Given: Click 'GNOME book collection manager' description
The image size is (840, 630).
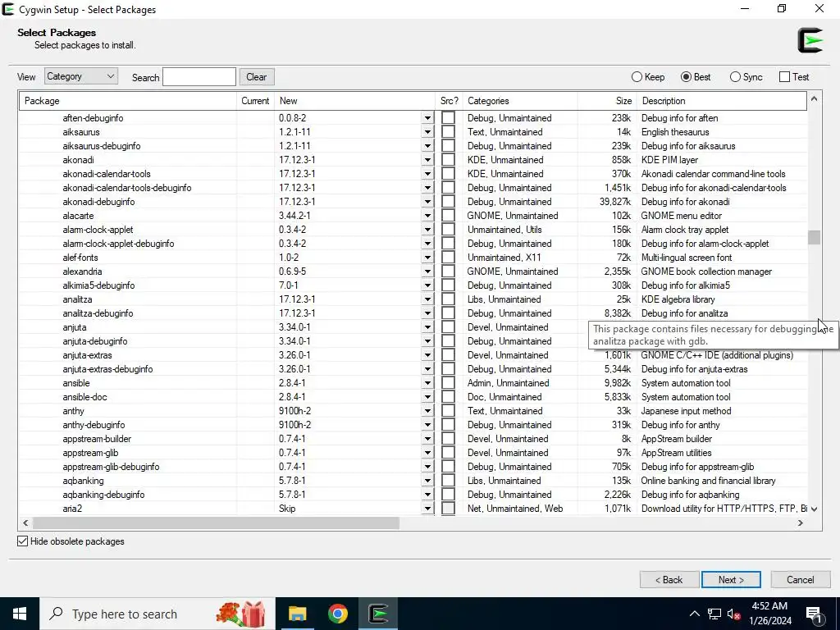Looking at the screenshot, I should pyautogui.click(x=706, y=271).
